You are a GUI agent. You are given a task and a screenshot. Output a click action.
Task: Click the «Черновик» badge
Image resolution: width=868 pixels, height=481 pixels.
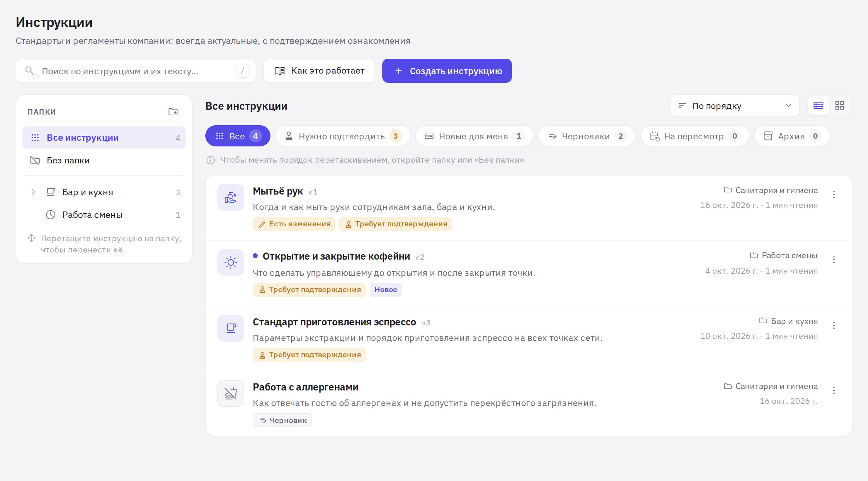coord(282,421)
